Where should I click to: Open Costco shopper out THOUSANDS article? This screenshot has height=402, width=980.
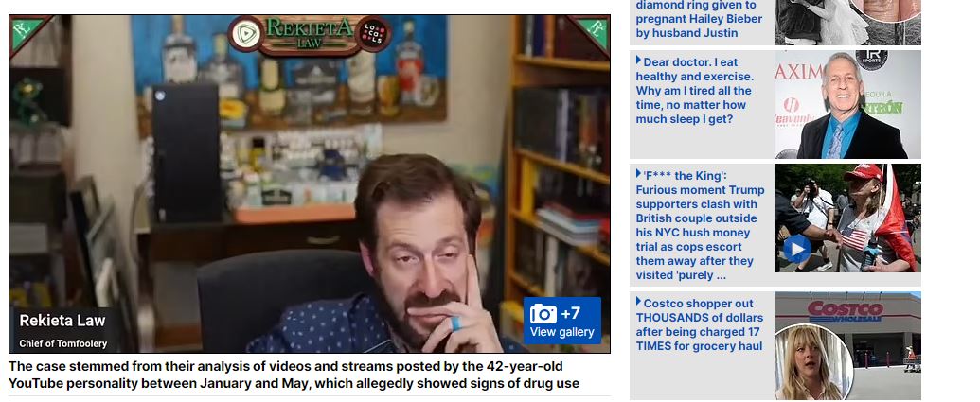[x=700, y=324]
